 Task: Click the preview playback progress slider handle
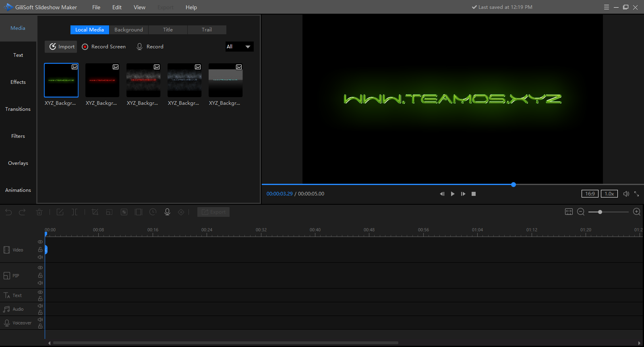pos(514,185)
